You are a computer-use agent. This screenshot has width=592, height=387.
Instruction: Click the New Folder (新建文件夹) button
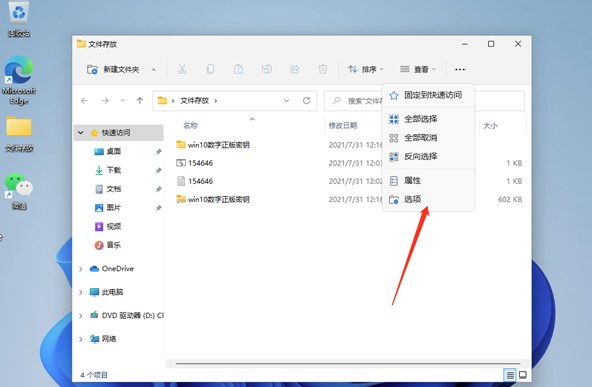pyautogui.click(x=113, y=69)
